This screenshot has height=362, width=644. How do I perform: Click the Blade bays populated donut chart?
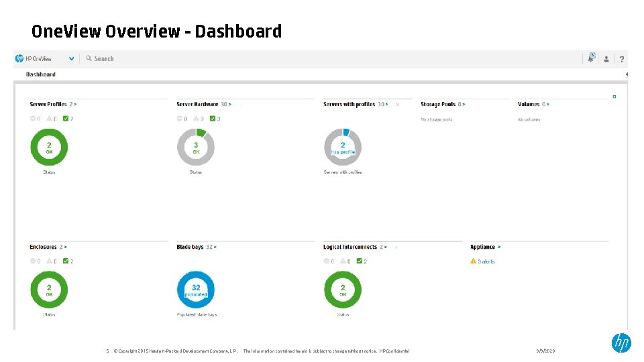point(196,290)
